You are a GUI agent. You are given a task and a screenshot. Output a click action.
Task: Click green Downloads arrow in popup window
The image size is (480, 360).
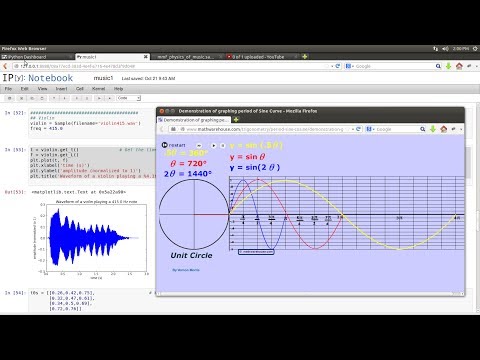point(433,129)
